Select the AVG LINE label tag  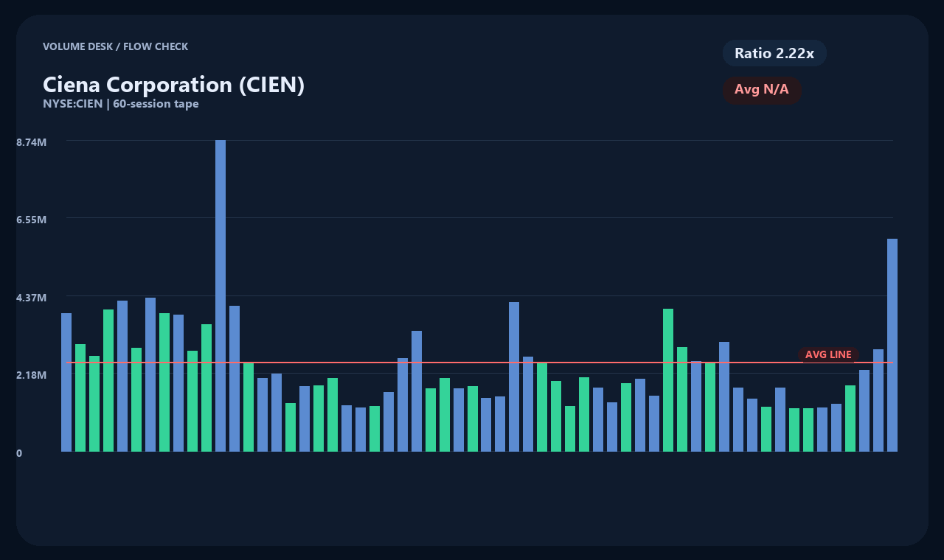coord(828,354)
